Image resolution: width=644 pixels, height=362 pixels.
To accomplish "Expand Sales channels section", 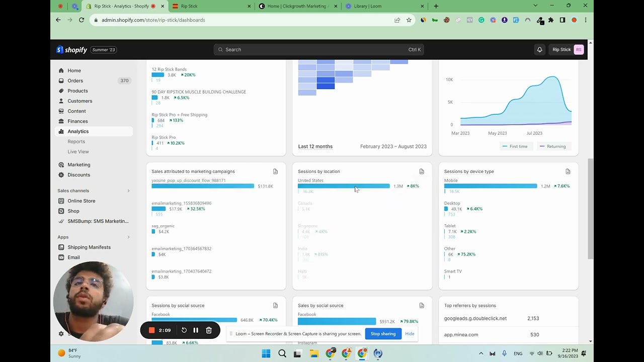I will (128, 191).
